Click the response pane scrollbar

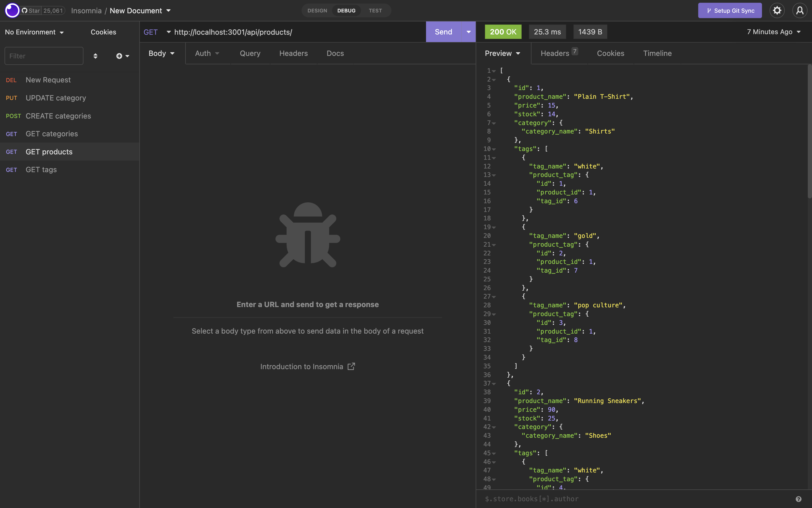tap(810, 131)
